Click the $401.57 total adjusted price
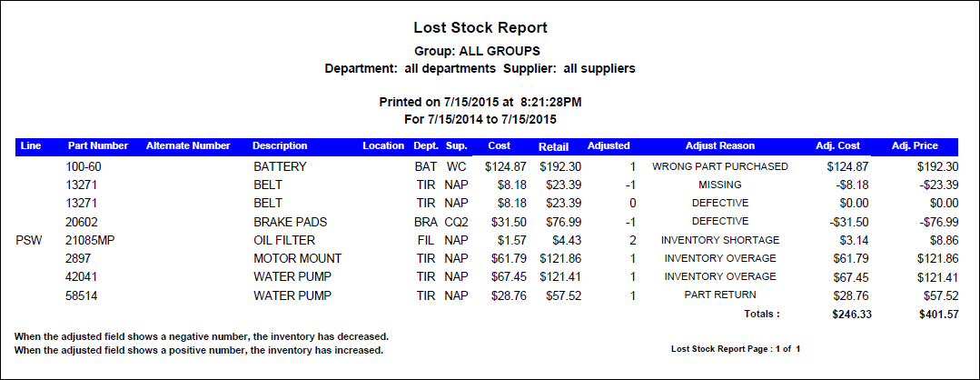The height and width of the screenshot is (380, 980). (x=937, y=314)
